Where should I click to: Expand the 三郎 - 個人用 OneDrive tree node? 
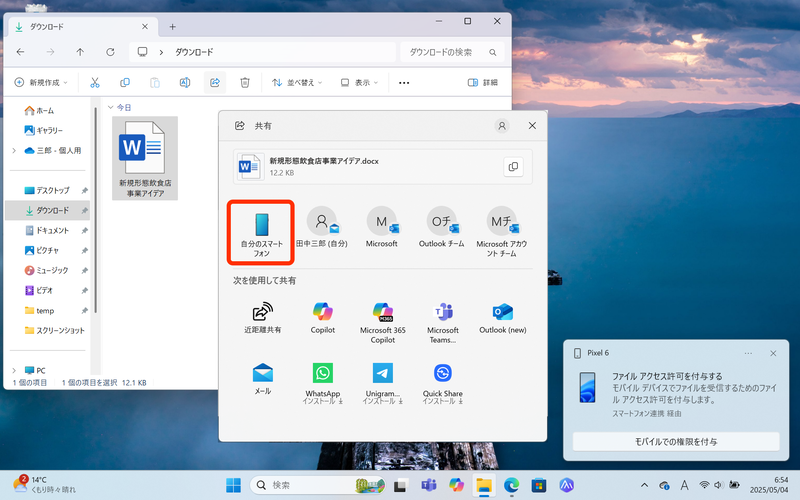(x=14, y=151)
